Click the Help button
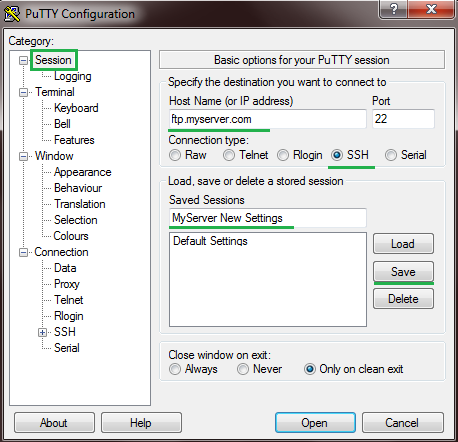Image resolution: width=458 pixels, height=442 pixels. coord(141,423)
